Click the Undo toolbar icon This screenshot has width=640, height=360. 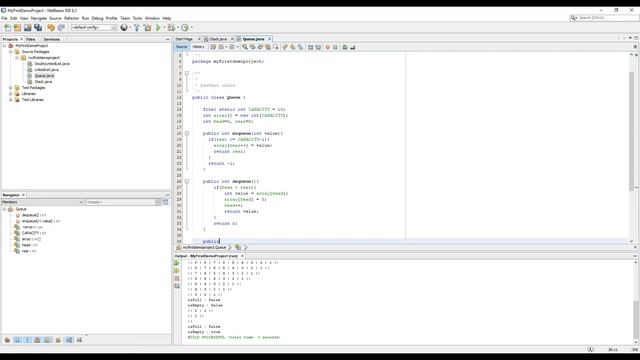click(51, 27)
